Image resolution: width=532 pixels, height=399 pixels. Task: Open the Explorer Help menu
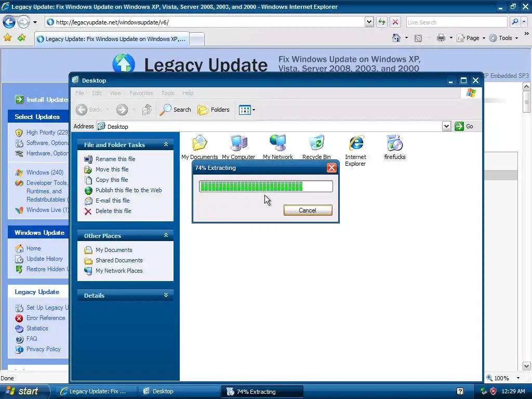[x=188, y=93]
